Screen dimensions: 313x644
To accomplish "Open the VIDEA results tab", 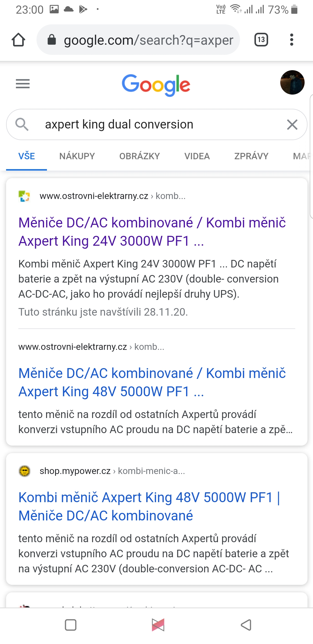I will (197, 156).
